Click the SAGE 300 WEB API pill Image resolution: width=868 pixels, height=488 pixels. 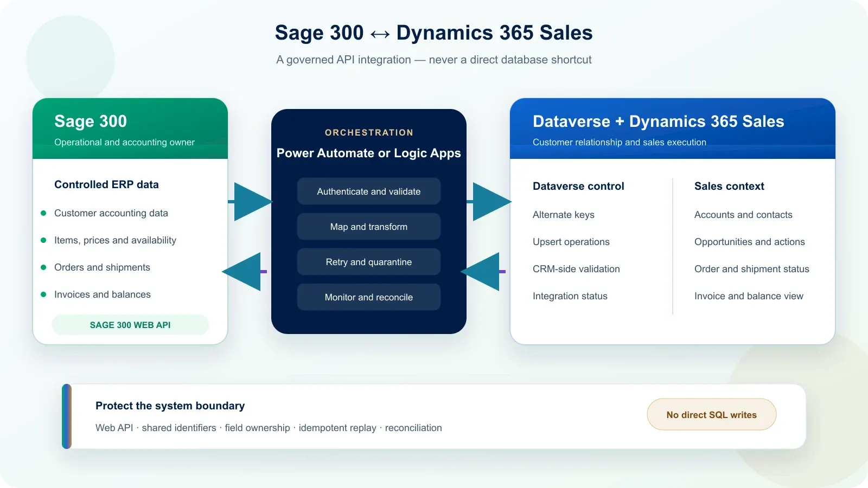click(x=130, y=325)
